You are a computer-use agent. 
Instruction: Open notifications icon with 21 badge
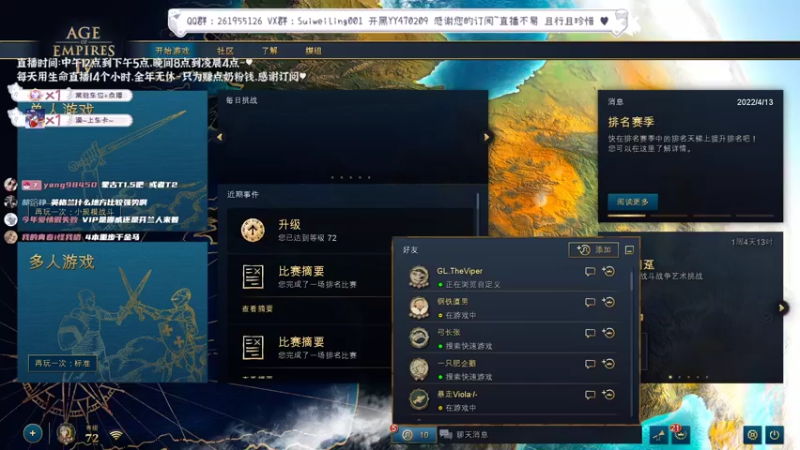[x=681, y=435]
